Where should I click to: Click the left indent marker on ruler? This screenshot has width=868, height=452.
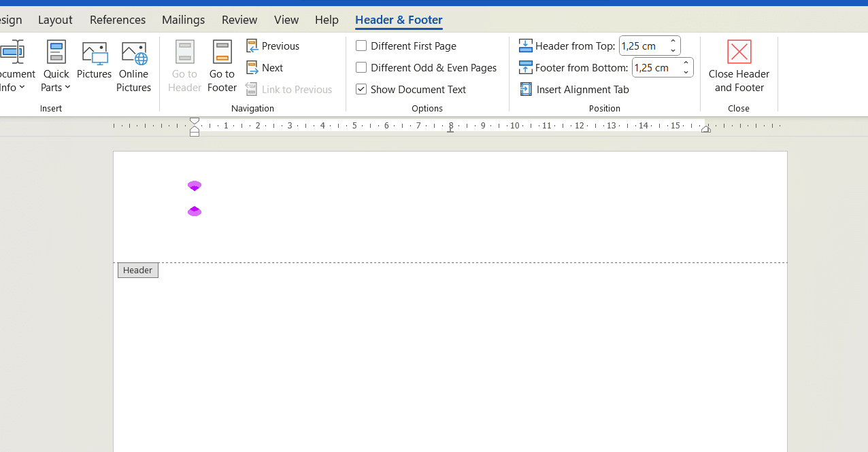tap(195, 132)
